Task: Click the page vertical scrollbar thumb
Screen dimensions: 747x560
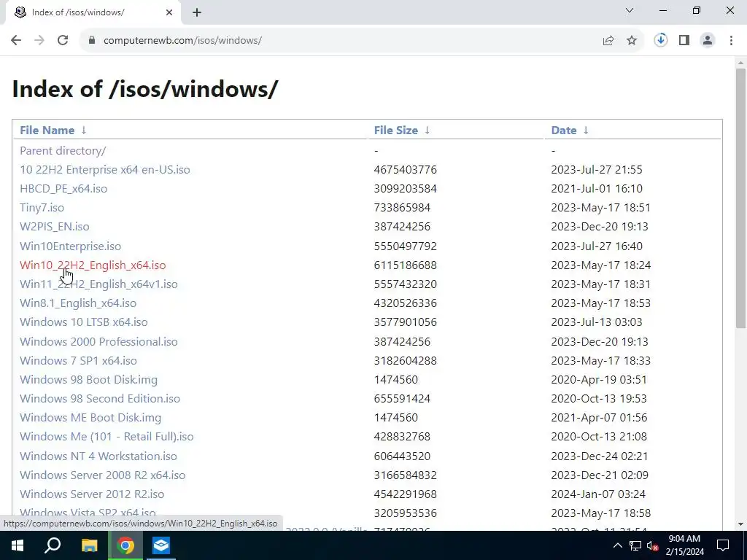Action: (x=741, y=198)
